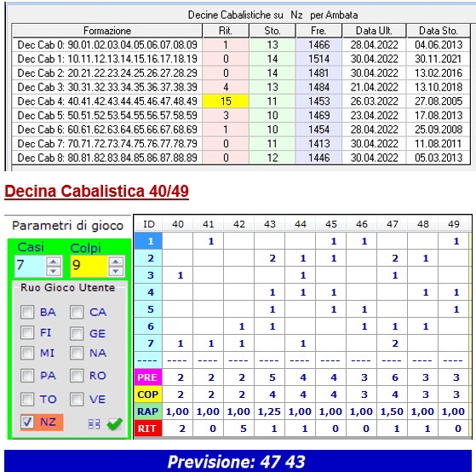The image size is (476, 472).
Task: Click the ID column header in grid
Action: pos(148,224)
